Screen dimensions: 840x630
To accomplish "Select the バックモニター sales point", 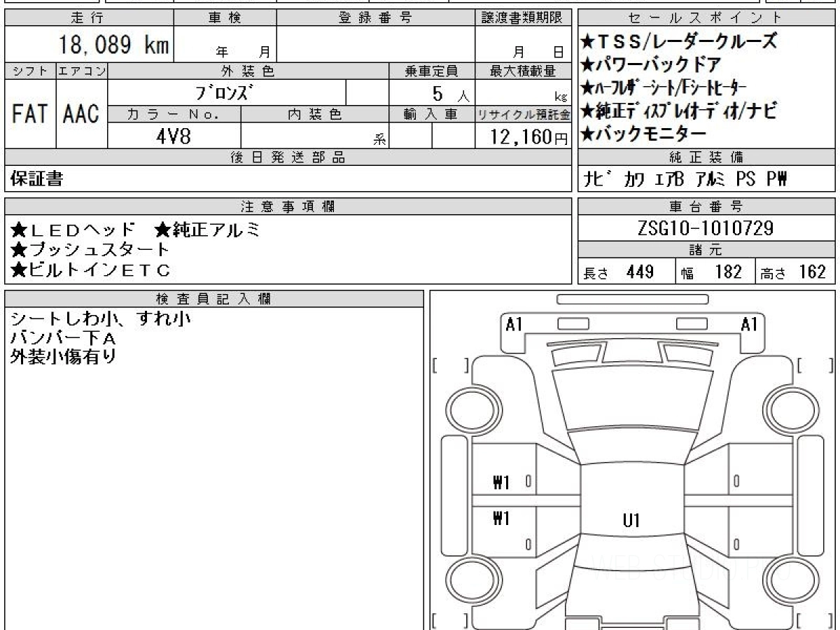I will coord(644,133).
